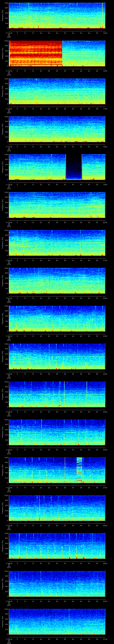
Task: Open the 17:17:00 spectrogram panel
Action: [57, 129]
